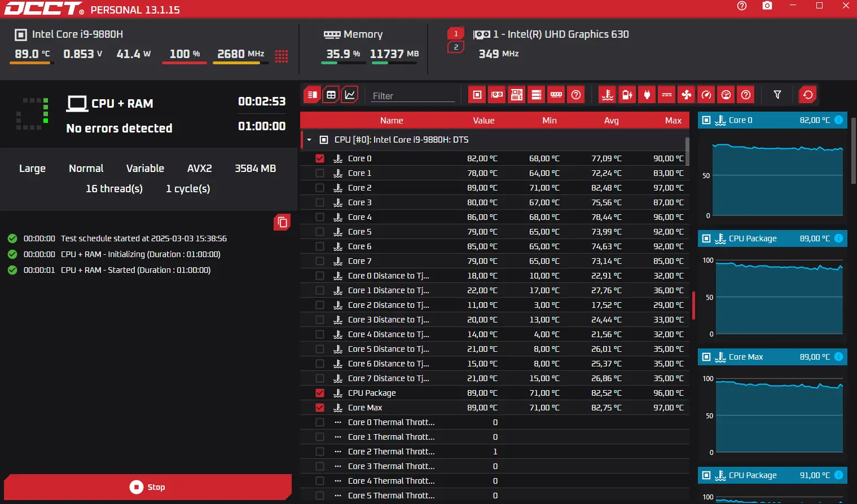
Task: Stop the running CPU + RAM test
Action: click(148, 487)
